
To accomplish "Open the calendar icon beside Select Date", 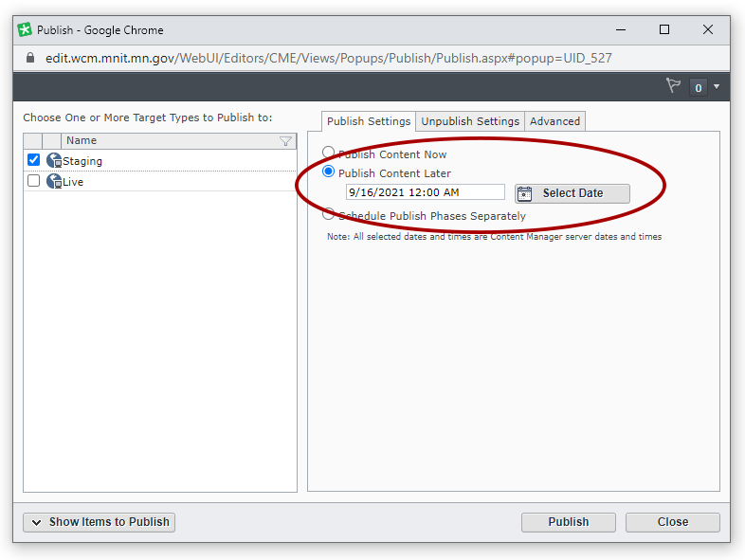I will [525, 193].
